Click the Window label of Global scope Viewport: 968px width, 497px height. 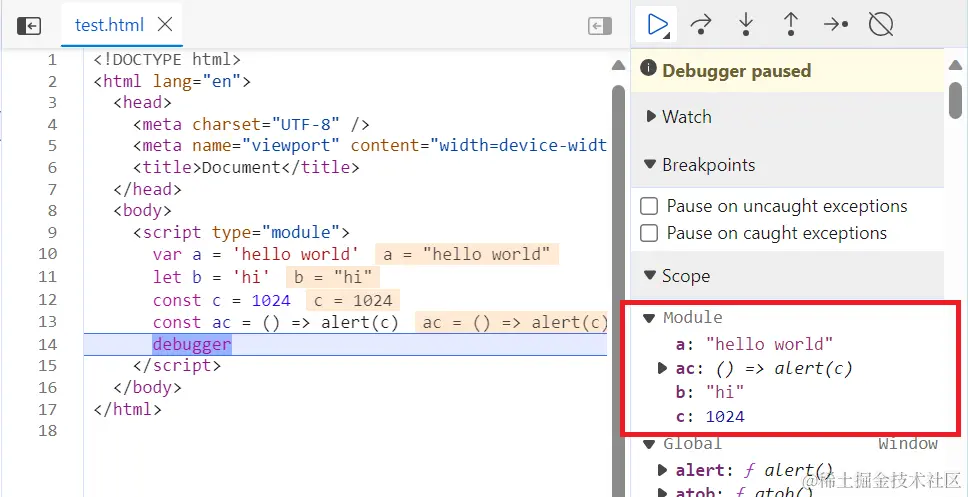(908, 443)
